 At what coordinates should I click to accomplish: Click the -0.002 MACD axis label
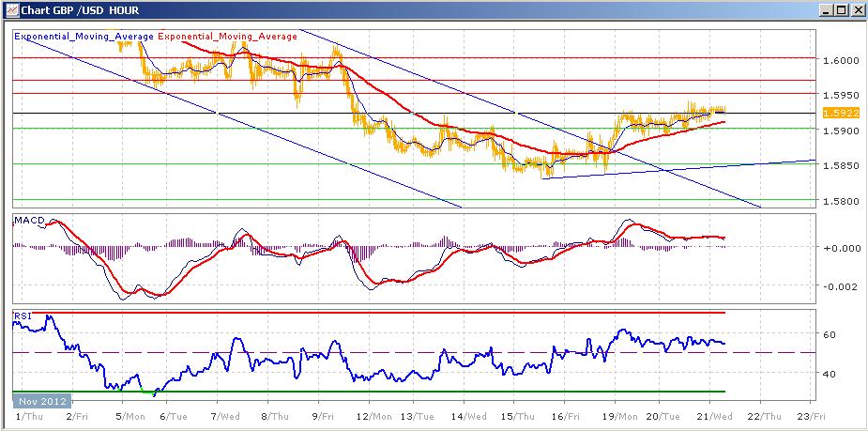tap(842, 285)
